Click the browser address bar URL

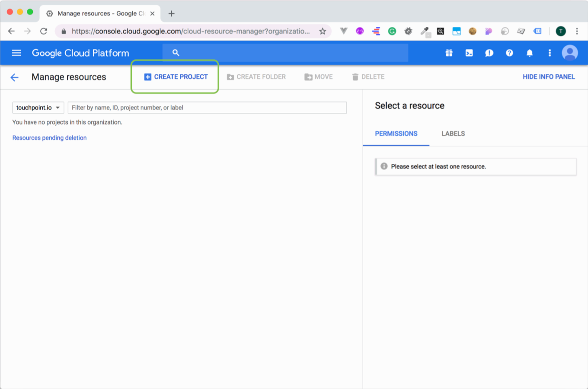point(191,31)
